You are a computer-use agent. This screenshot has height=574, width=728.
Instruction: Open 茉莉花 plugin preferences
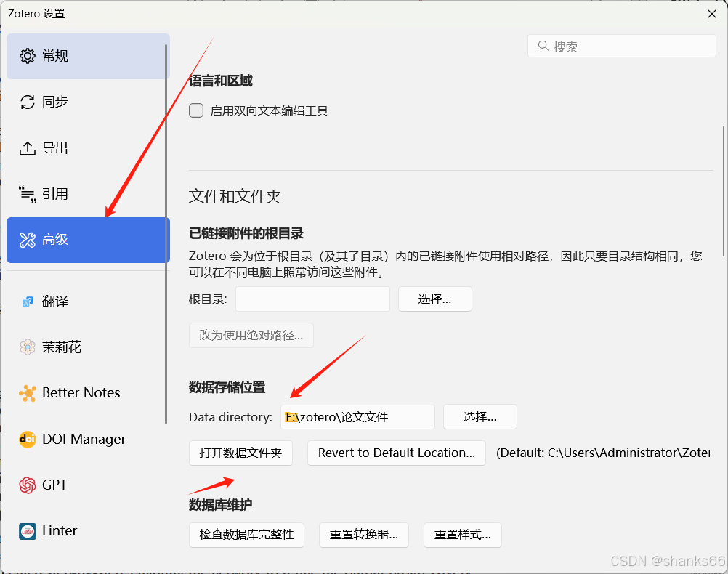[88, 347]
